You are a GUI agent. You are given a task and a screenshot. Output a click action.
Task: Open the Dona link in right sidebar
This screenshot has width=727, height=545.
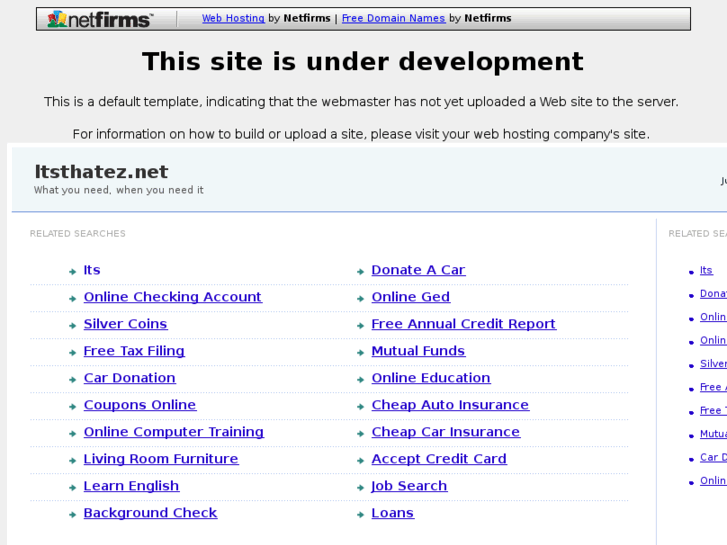coord(713,294)
